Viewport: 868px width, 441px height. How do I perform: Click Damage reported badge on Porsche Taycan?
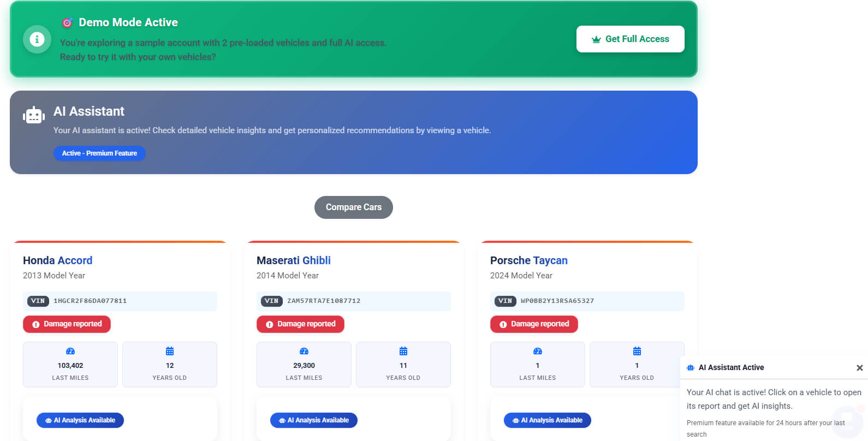(x=534, y=324)
